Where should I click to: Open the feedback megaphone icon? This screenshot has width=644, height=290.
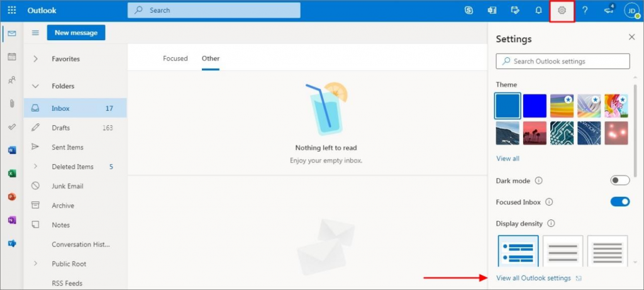tap(609, 10)
